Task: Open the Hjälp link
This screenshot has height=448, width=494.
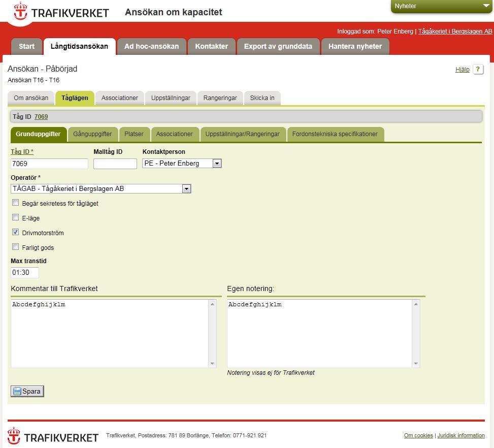Action: [x=462, y=70]
